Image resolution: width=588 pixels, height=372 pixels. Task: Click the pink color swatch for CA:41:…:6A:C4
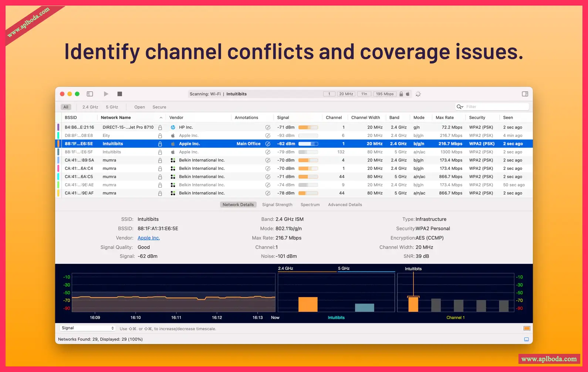coord(58,168)
